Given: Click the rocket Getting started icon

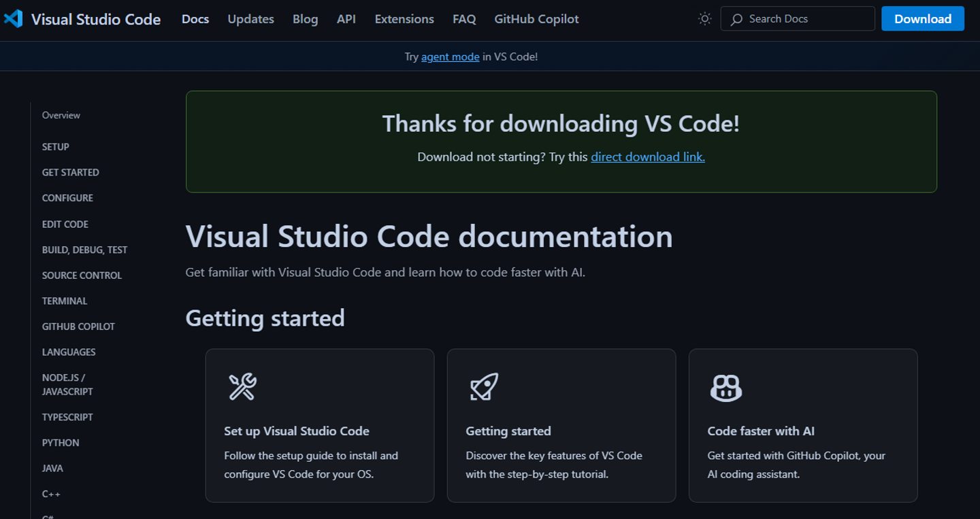Looking at the screenshot, I should click(x=484, y=387).
